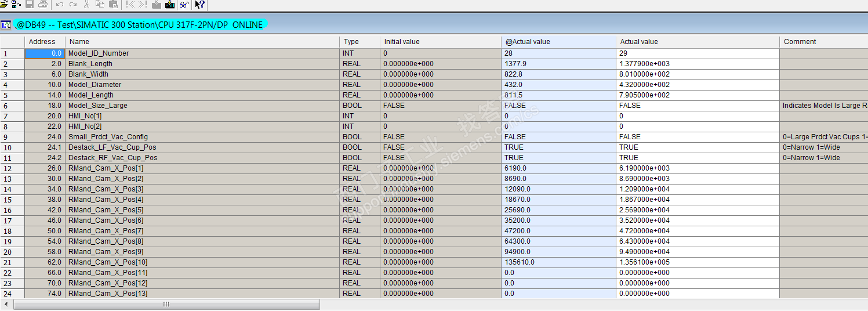Click the gray load-into-tray toolbar icon
868x311 pixels.
(x=157, y=4)
